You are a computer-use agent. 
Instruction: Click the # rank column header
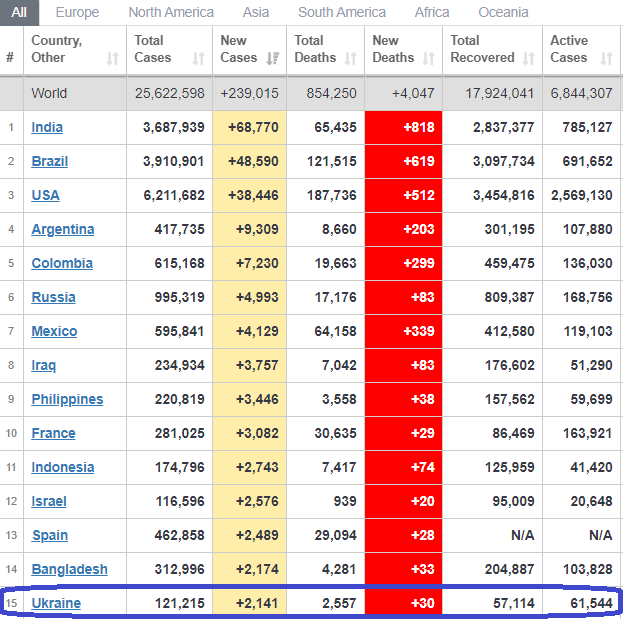click(10, 58)
